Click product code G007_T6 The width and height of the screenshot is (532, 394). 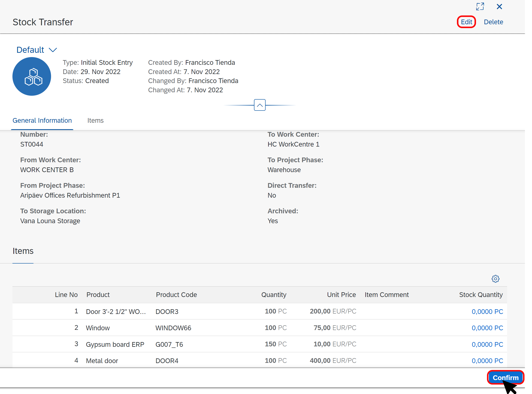click(169, 345)
